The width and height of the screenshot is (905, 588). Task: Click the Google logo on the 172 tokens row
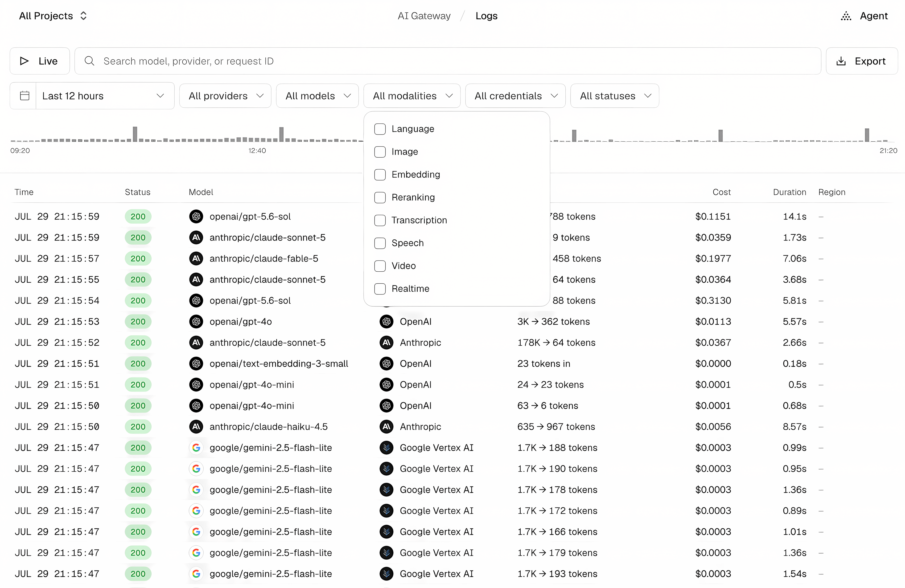click(x=196, y=511)
